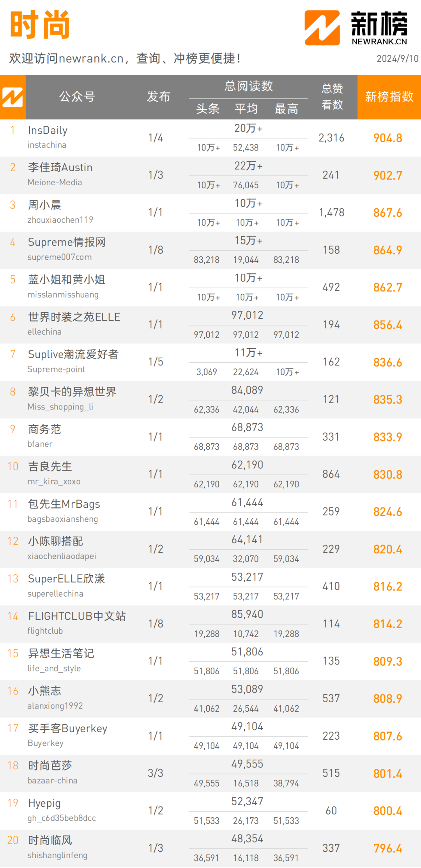This screenshot has width=421, height=868.
Task: Open the Supreme情报网 account row
Action: click(210, 250)
